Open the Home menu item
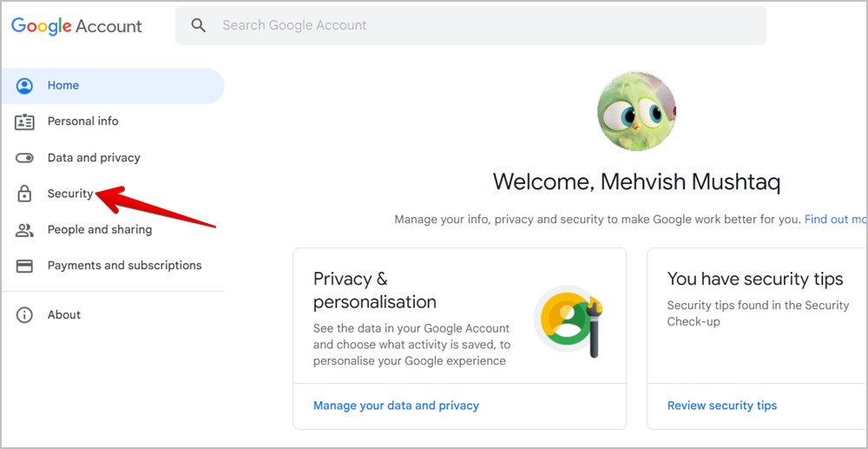Screen dimensions: 868x449 63,85
